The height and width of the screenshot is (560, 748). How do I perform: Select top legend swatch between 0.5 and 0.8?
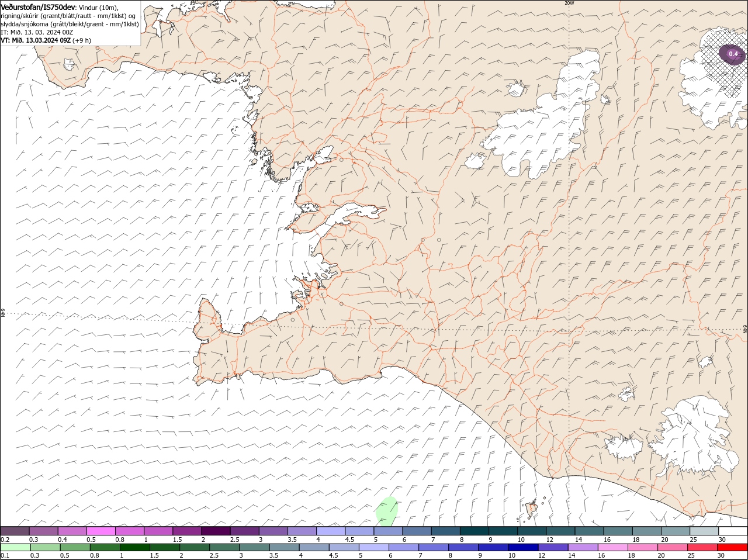click(101, 531)
